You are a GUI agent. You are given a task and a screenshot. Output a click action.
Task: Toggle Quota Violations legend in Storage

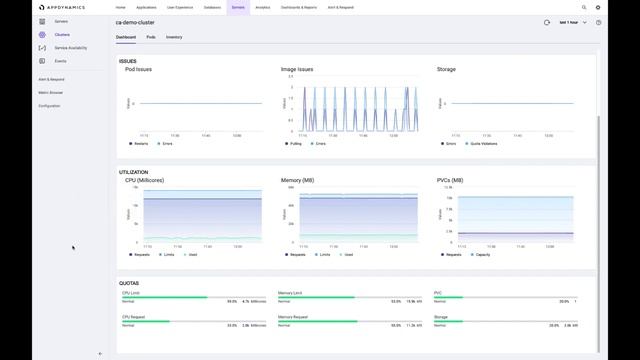481,144
